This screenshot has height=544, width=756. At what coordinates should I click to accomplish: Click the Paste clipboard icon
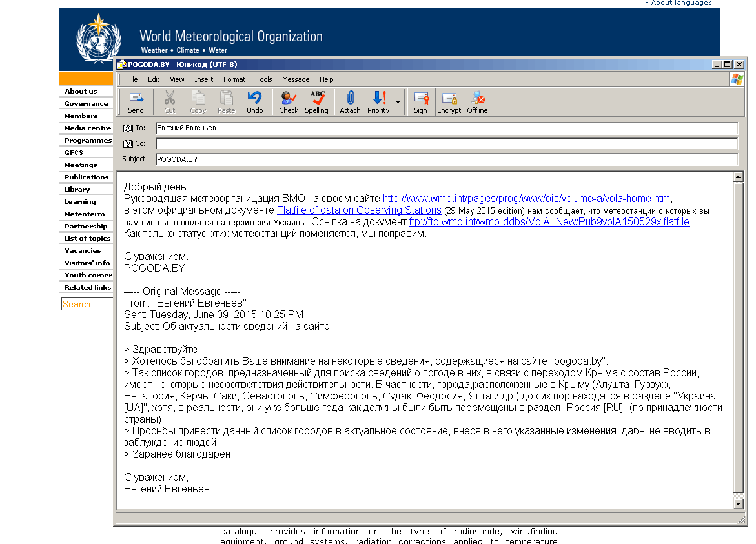pos(226,102)
